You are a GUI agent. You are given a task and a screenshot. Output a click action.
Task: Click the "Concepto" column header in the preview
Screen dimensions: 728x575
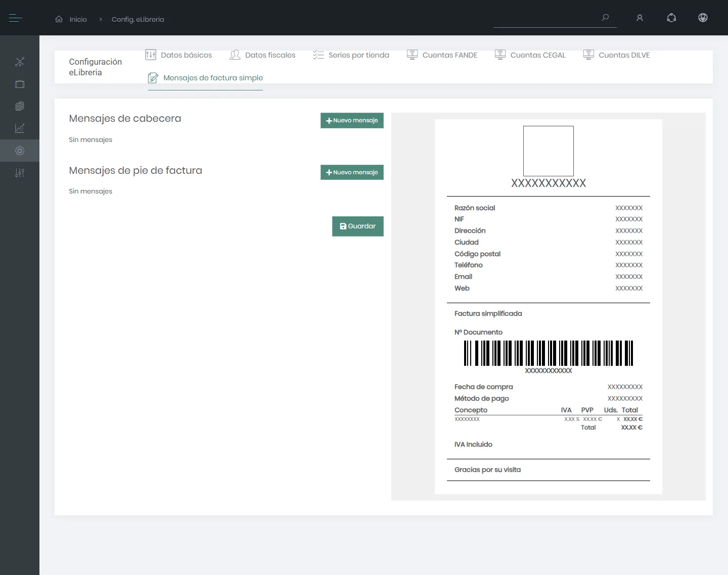pyautogui.click(x=471, y=410)
